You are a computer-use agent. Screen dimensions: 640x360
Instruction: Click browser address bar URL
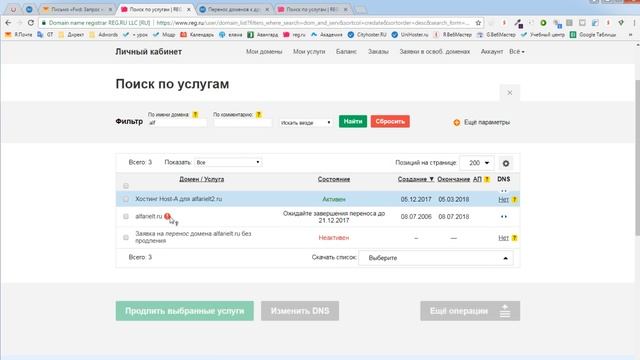(x=312, y=23)
